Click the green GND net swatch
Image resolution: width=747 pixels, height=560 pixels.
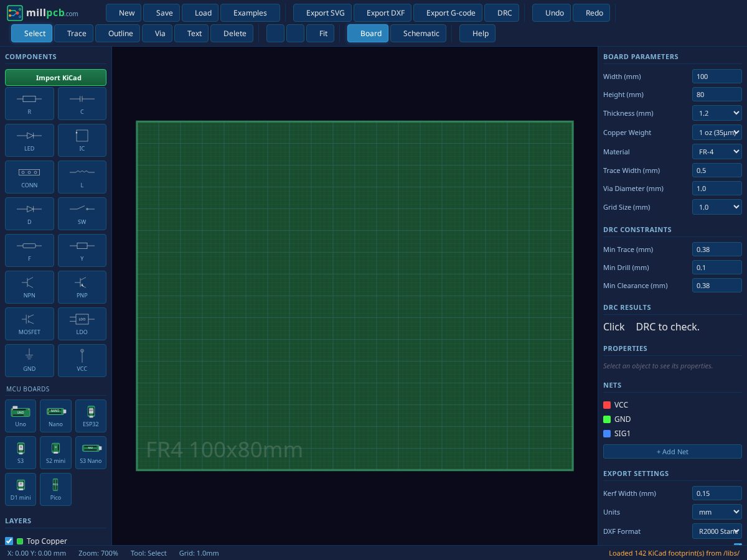pos(607,419)
